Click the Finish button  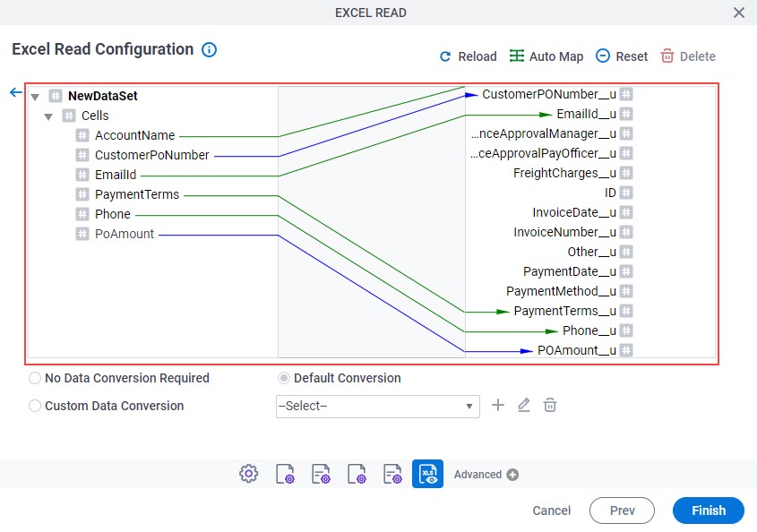709,511
